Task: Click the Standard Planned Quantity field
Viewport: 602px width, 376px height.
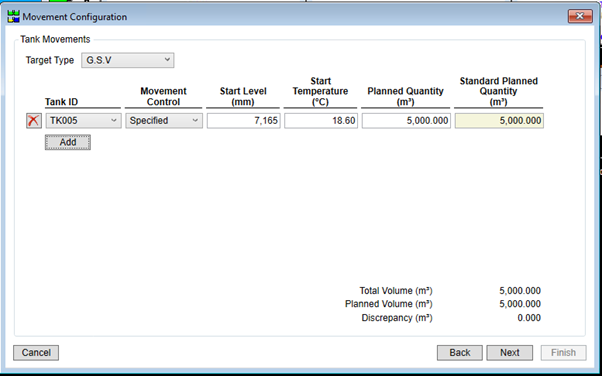Action: click(x=499, y=121)
